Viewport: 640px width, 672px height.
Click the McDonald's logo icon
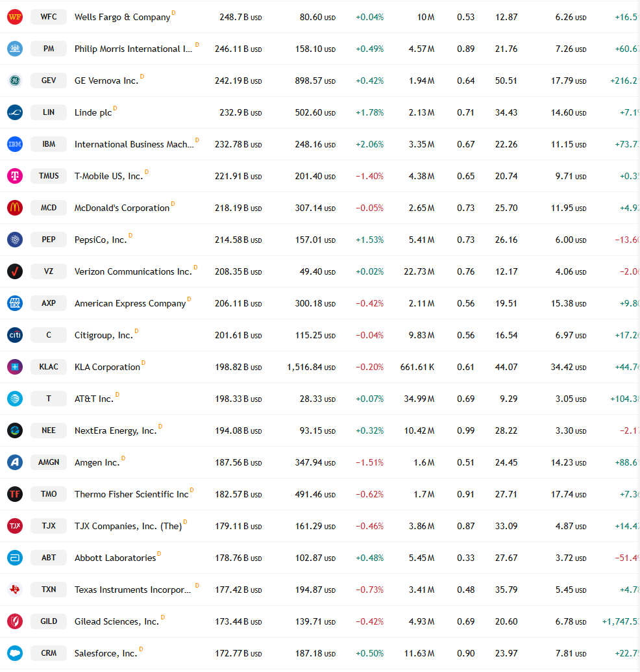pos(15,208)
